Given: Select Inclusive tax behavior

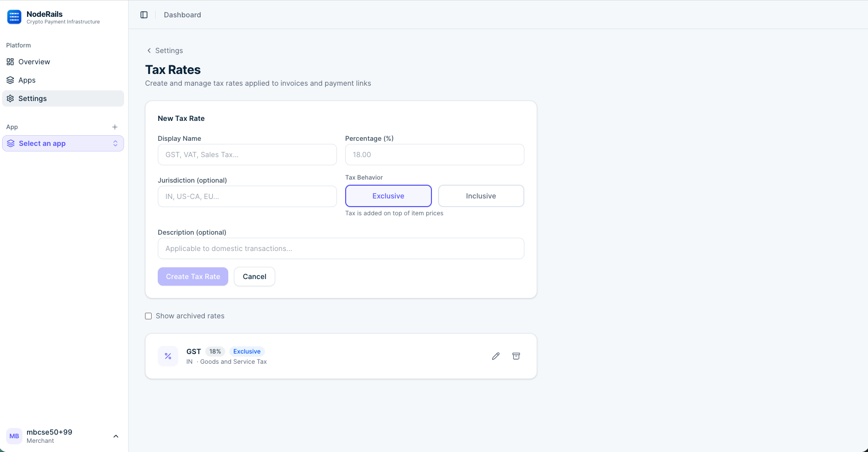Looking at the screenshot, I should point(480,196).
